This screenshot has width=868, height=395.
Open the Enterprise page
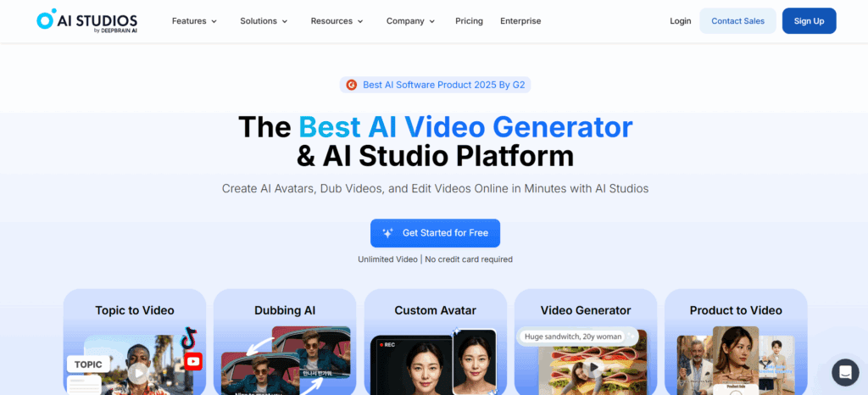coord(520,21)
